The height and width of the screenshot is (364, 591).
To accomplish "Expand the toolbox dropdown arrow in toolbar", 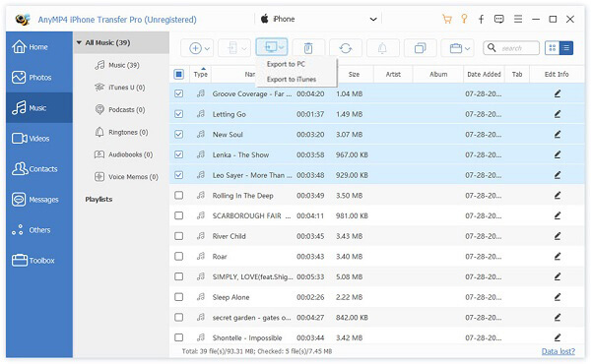I will [x=467, y=48].
